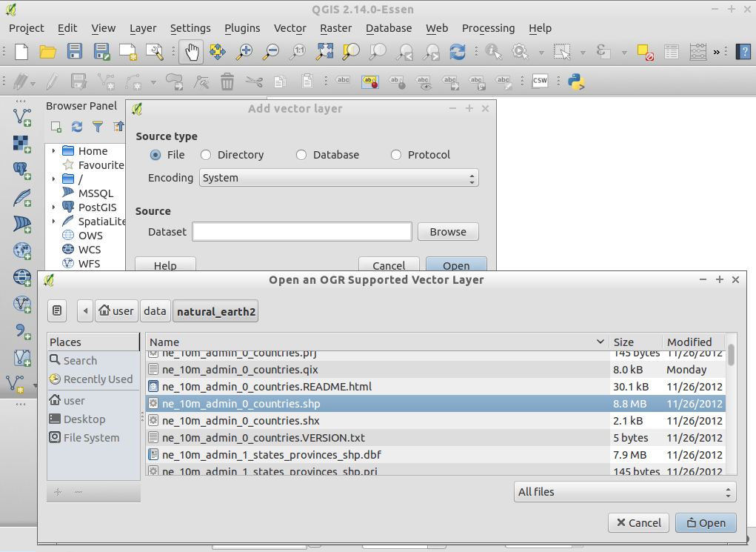756x552 pixels.
Task: Click the Refresh map canvas icon
Action: click(x=457, y=52)
